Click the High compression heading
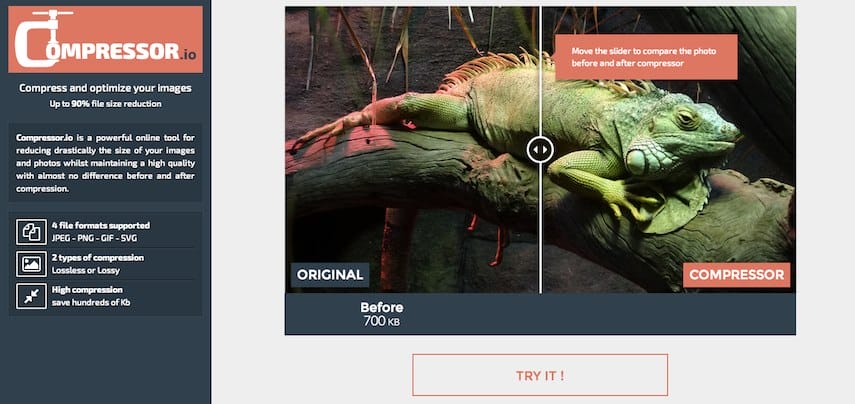The image size is (855, 404). (x=87, y=290)
